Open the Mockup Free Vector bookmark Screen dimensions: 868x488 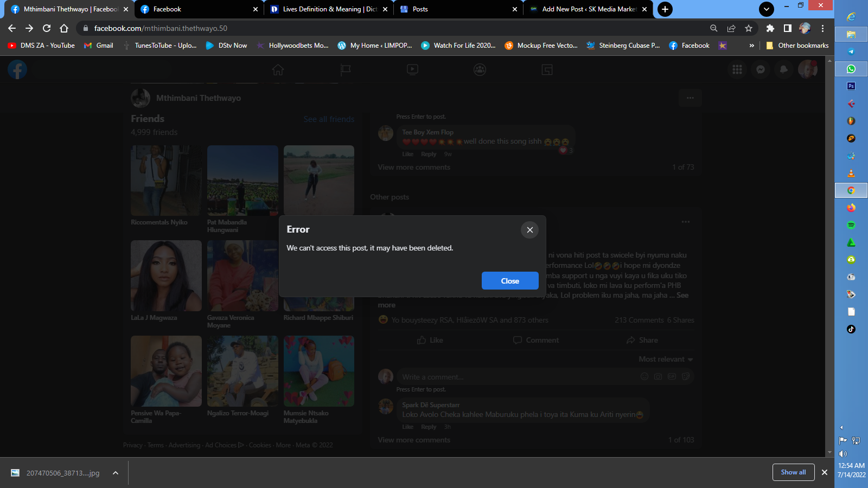click(541, 46)
